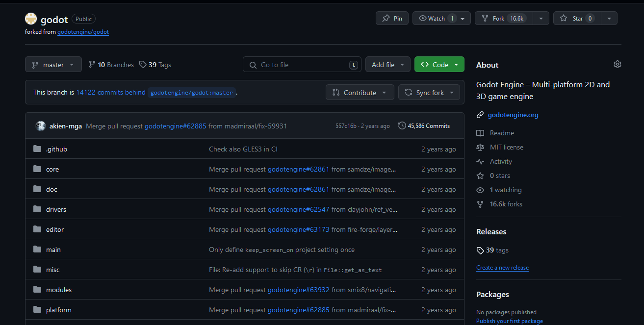Open the godotengine.org website link
This screenshot has height=325, width=644.
tap(513, 115)
